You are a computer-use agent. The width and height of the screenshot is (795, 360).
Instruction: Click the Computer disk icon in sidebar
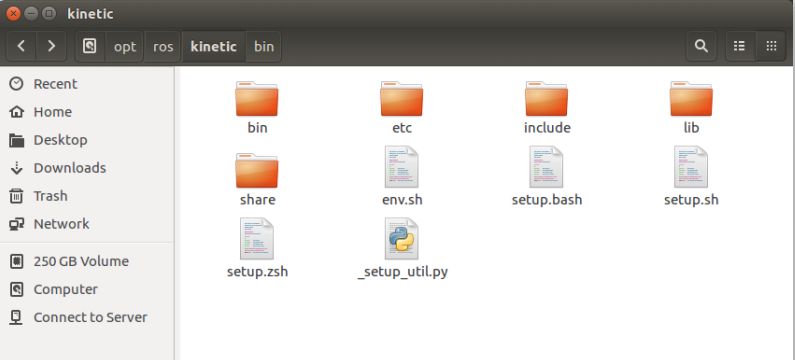[x=16, y=289]
